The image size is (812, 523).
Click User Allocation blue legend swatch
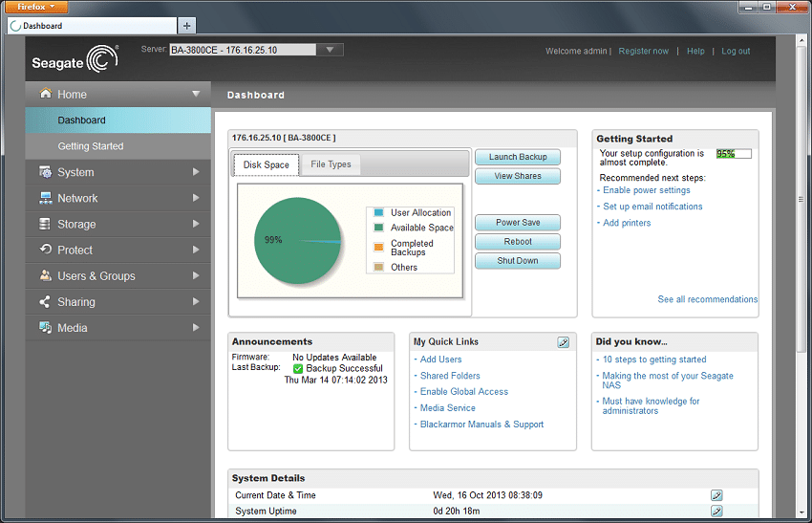[378, 212]
